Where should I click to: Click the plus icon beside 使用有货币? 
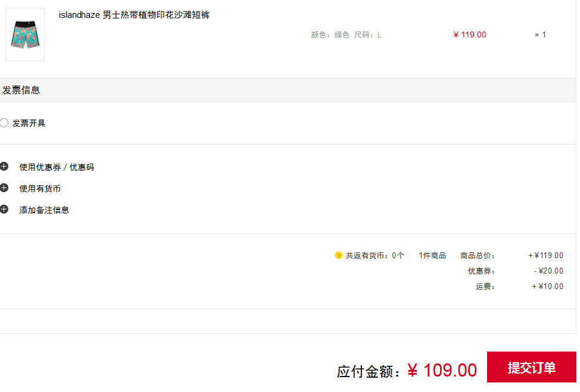click(4, 188)
